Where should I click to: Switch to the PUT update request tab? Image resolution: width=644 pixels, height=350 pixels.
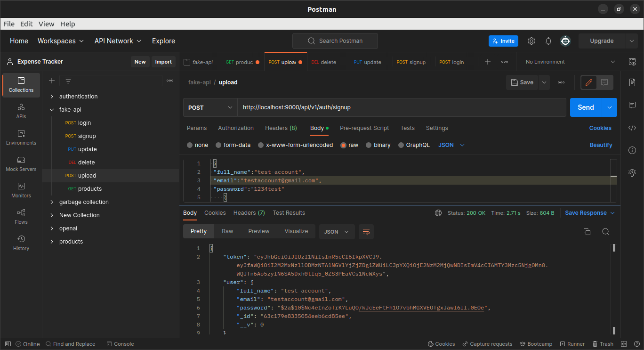pyautogui.click(x=368, y=62)
